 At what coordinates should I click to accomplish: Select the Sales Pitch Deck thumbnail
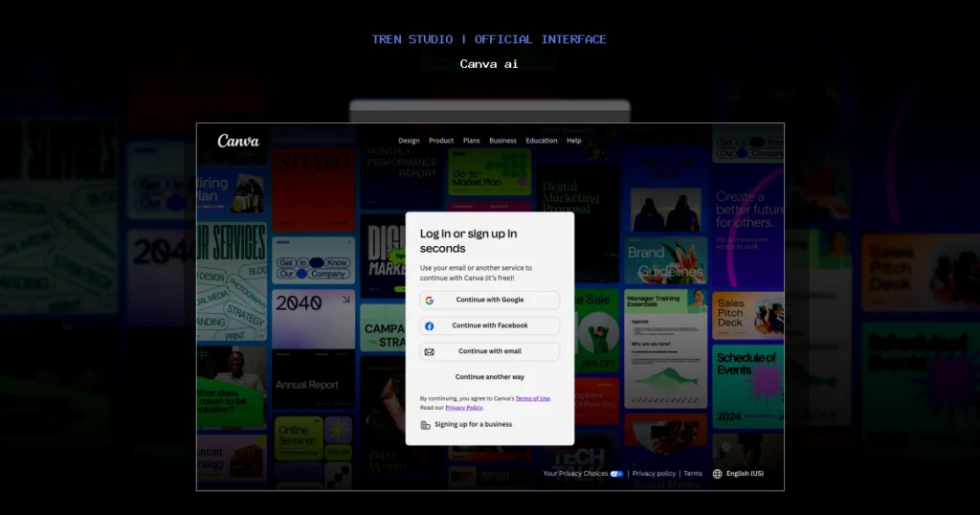point(748,316)
